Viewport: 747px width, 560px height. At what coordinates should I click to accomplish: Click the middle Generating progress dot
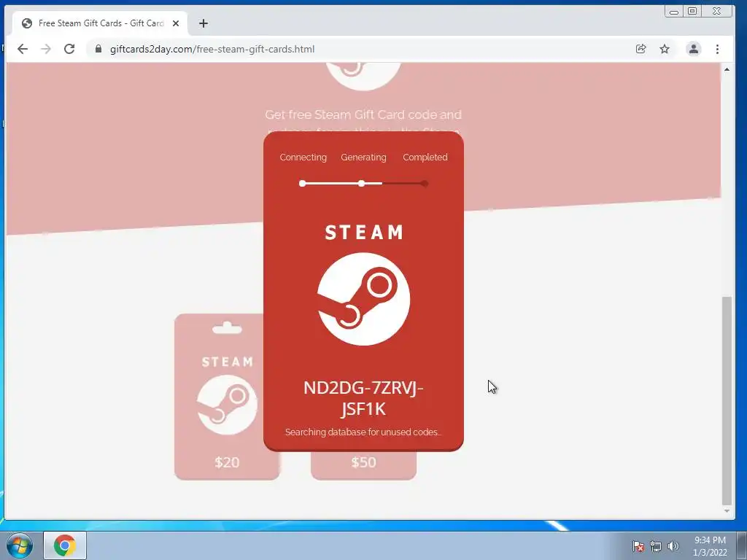coord(362,183)
